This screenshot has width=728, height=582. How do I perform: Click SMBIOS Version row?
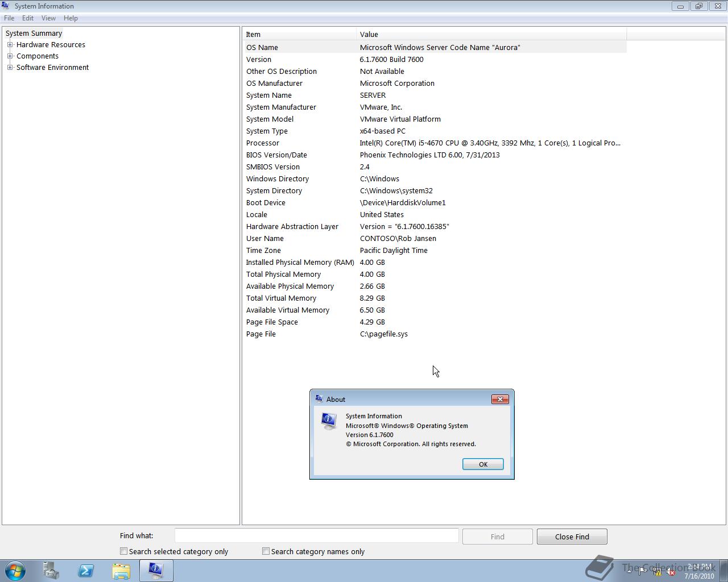coord(435,167)
